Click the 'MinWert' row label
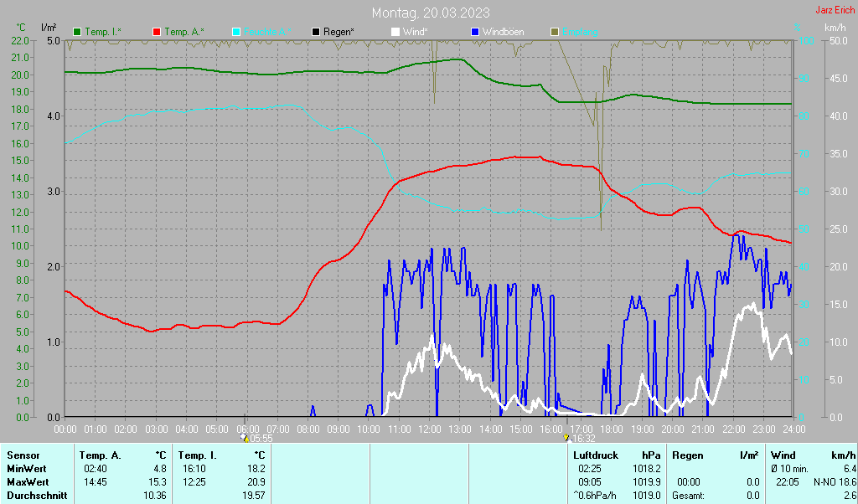Screen dimensions: 858x504 pos(26,469)
